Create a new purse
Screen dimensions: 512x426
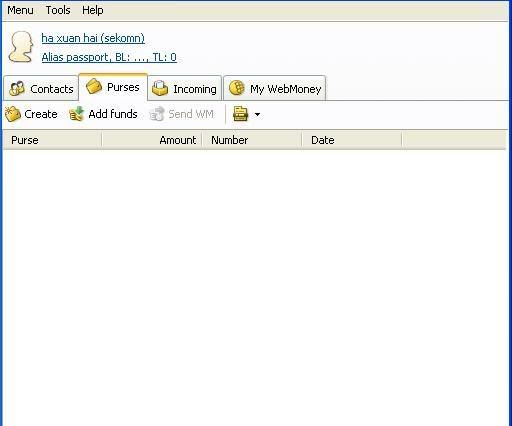[31, 114]
